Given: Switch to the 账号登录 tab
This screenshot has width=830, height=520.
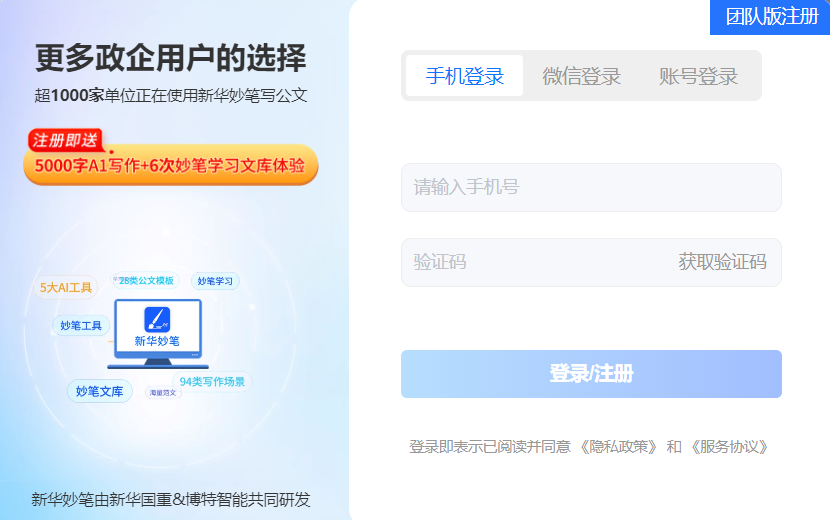Looking at the screenshot, I should point(698,76).
